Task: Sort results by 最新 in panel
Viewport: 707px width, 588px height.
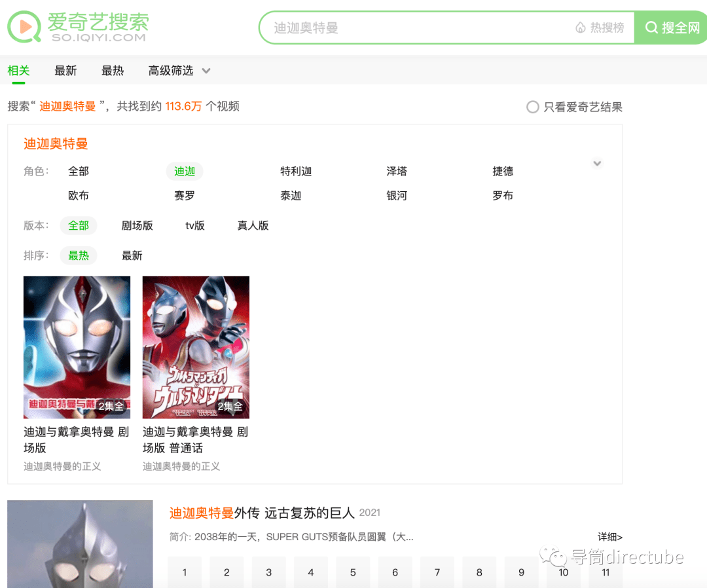Action: click(132, 255)
